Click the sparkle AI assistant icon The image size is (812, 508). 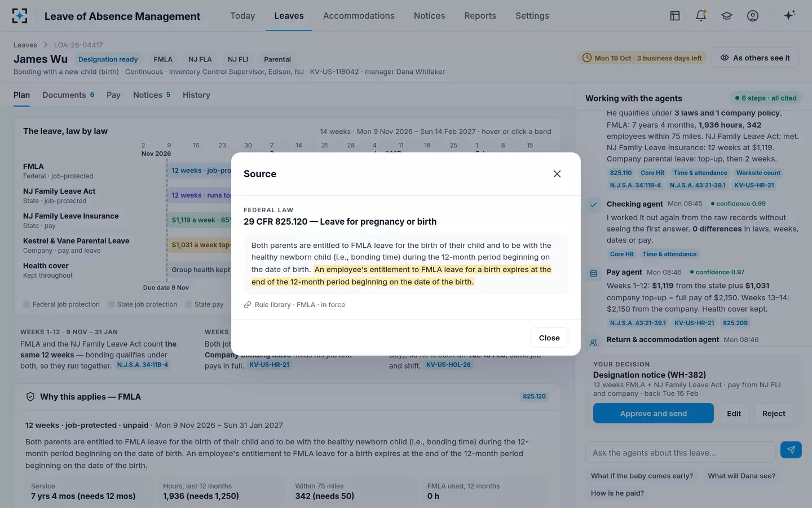789,16
